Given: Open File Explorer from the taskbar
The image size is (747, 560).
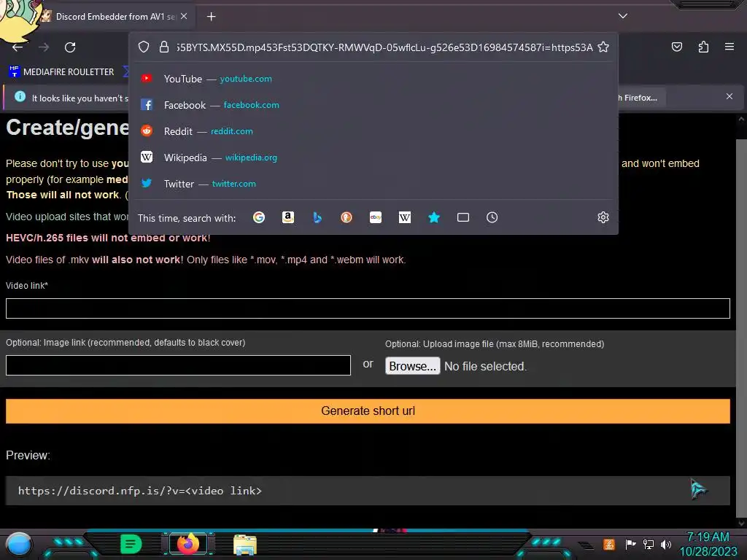Looking at the screenshot, I should (x=245, y=545).
